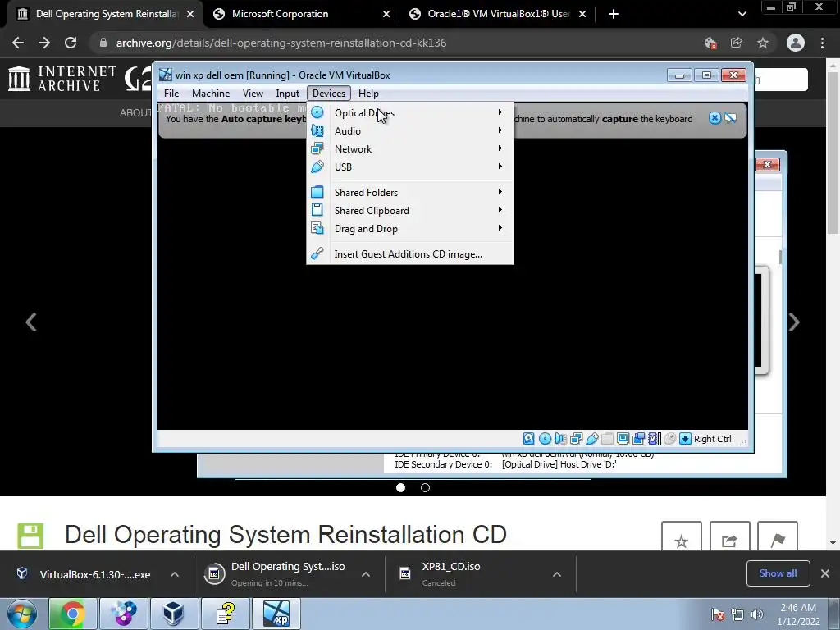The width and height of the screenshot is (840, 630).
Task: Expand the USB submenu arrow
Action: (x=500, y=166)
